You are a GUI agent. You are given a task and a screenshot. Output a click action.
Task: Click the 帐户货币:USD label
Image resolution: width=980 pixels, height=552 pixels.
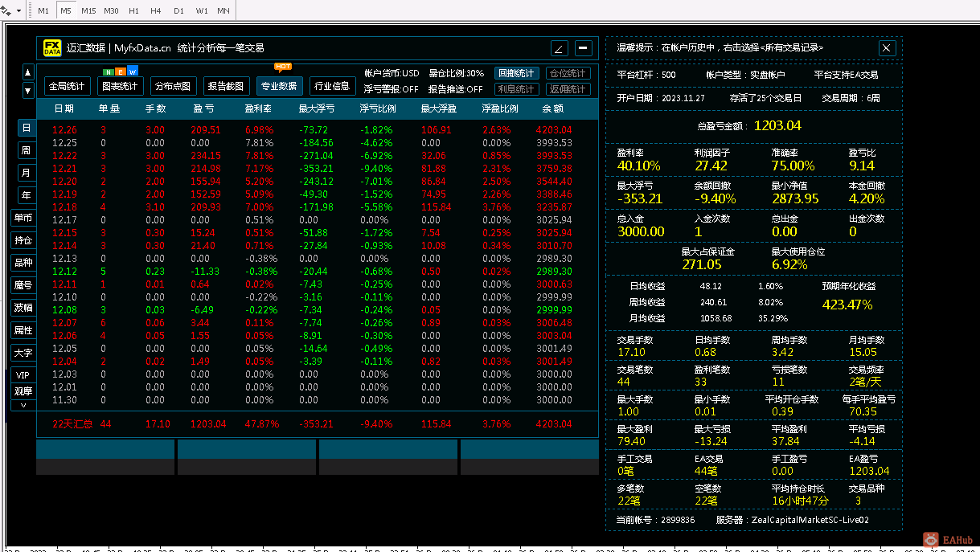392,73
